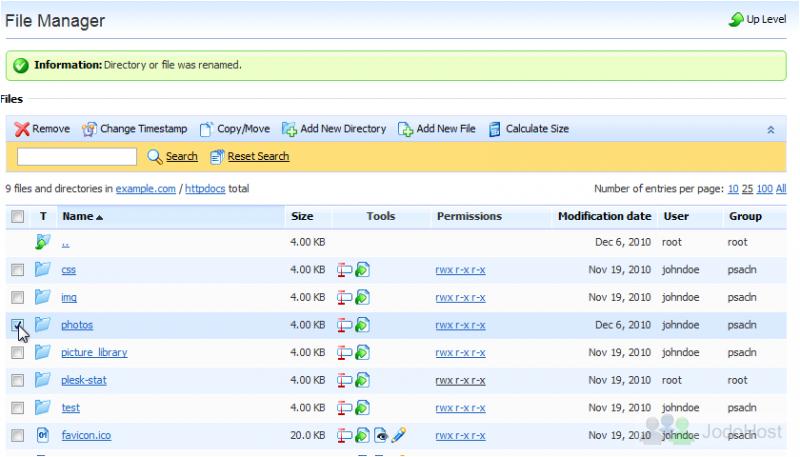This screenshot has width=800, height=457.
Task: Click the favicon.ico file type icon
Action: pos(43,435)
